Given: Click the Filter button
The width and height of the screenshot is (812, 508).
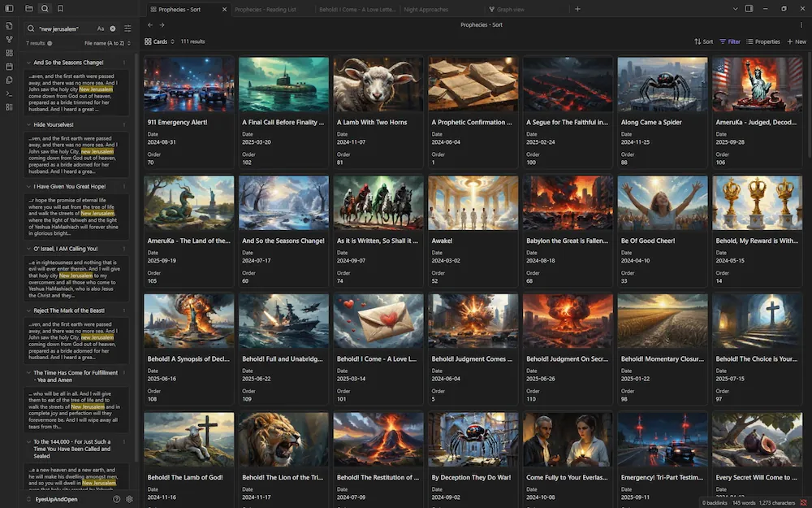Looking at the screenshot, I should click(729, 41).
